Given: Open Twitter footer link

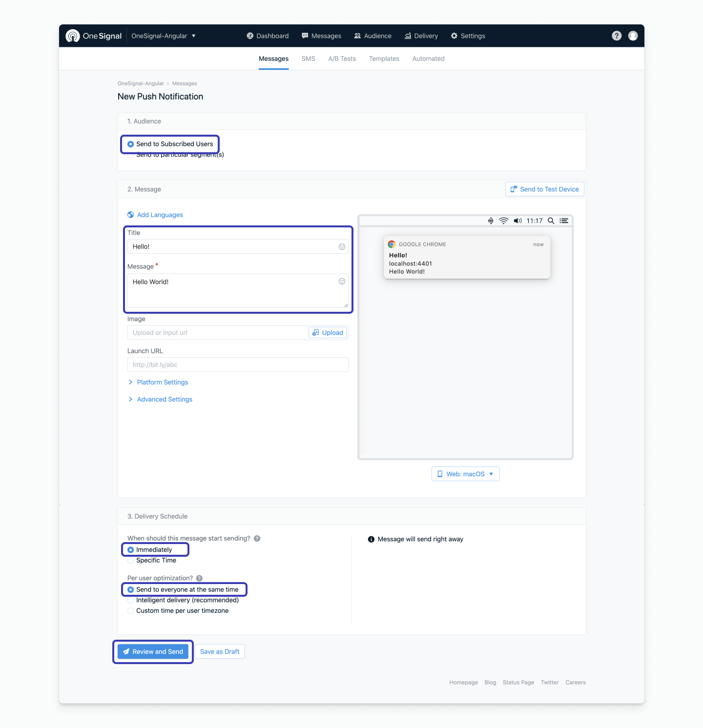Looking at the screenshot, I should point(550,683).
